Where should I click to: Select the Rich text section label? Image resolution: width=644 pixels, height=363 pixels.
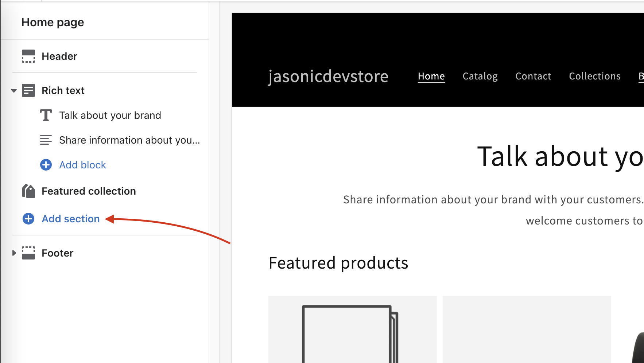(x=63, y=90)
